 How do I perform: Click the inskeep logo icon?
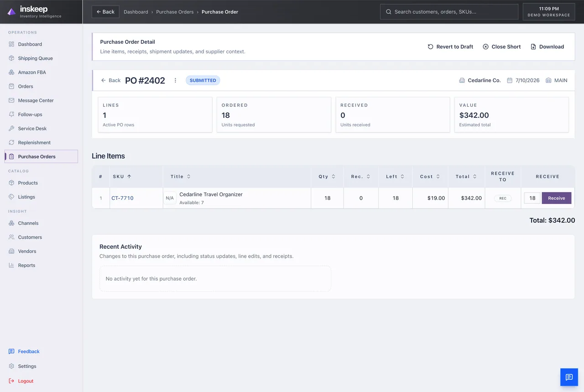12,12
